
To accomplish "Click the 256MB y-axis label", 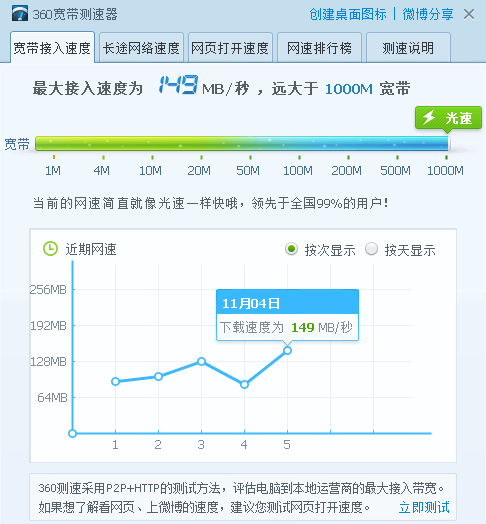I will point(48,289).
